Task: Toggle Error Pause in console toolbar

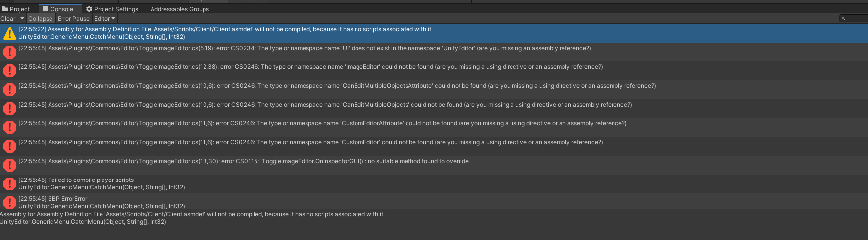Action: (x=74, y=19)
